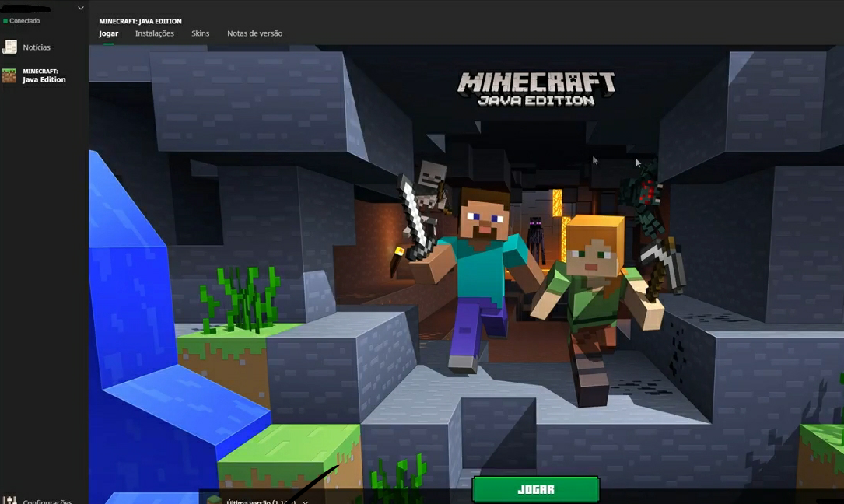This screenshot has width=844, height=504.
Task: Click the Configurações gear icon
Action: click(9, 501)
